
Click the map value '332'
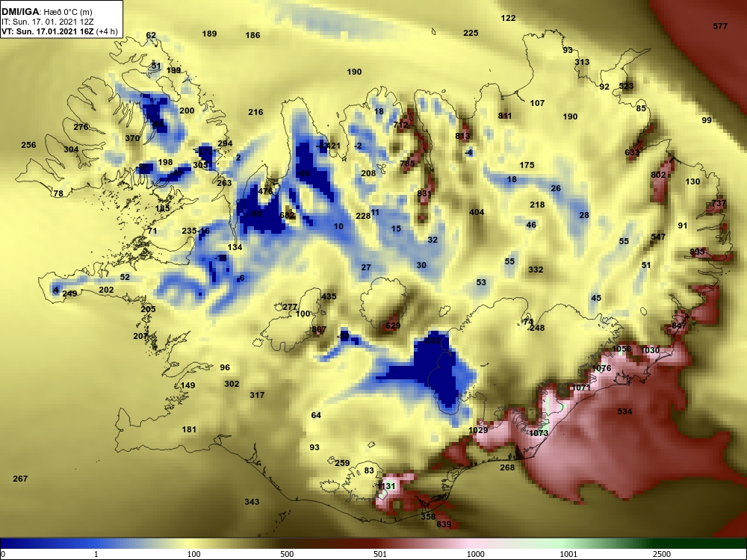click(x=536, y=270)
